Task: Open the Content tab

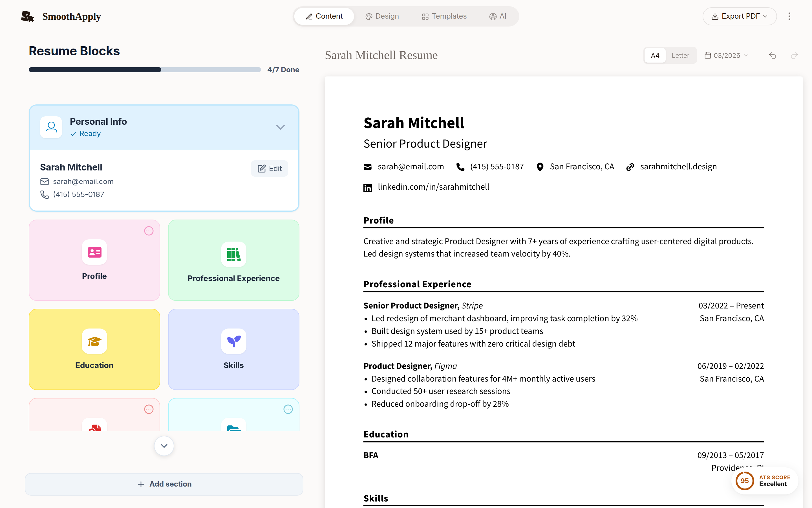Action: pyautogui.click(x=324, y=16)
